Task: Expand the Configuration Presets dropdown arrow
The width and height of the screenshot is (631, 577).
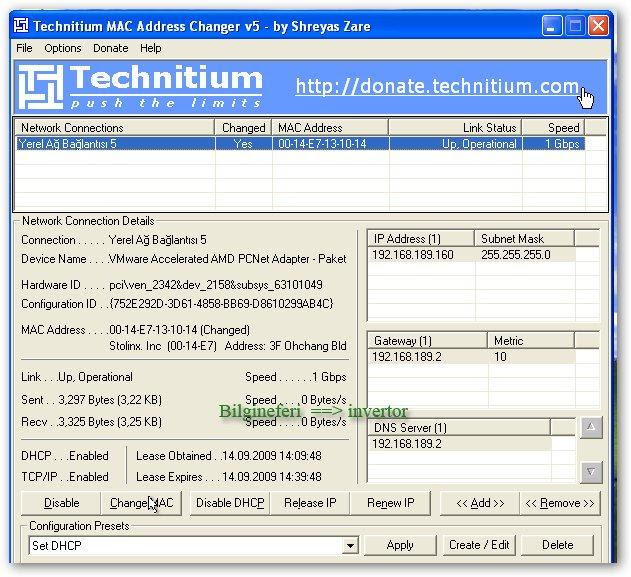Action: tap(350, 546)
